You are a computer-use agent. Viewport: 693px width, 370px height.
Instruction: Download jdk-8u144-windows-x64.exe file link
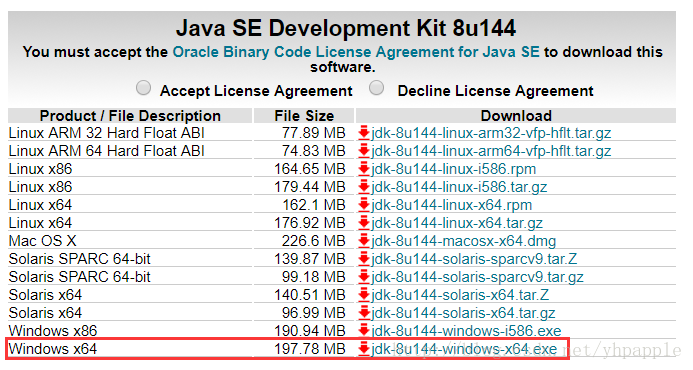tap(464, 349)
